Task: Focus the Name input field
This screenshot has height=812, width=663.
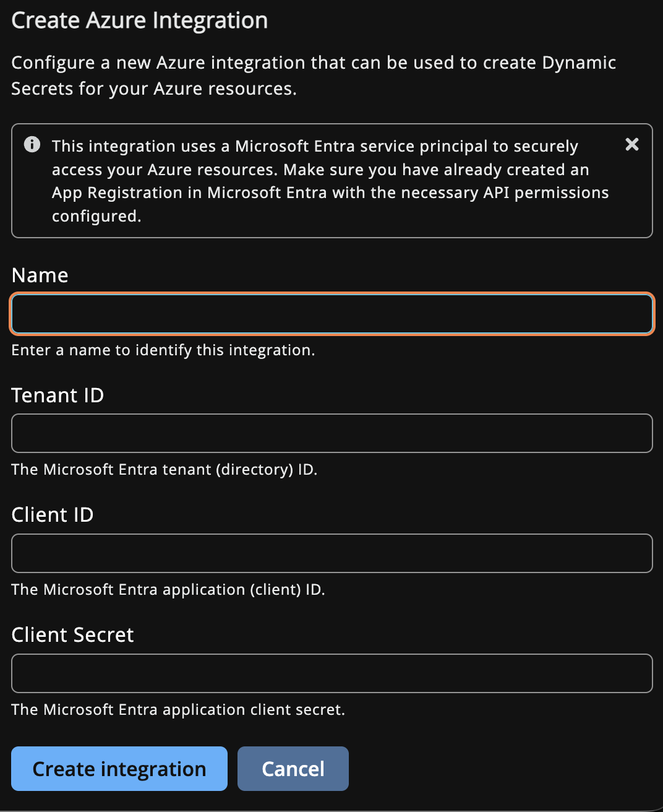Action: [332, 314]
